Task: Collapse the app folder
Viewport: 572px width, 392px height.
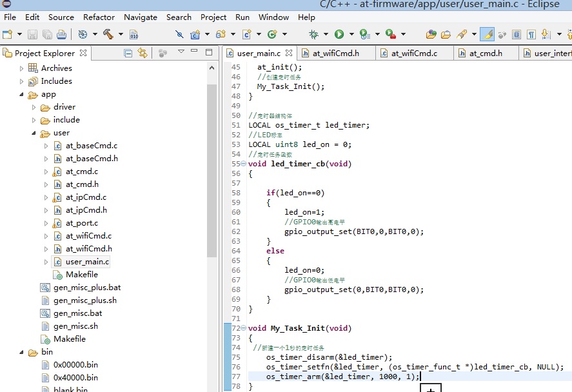Action: click(21, 94)
